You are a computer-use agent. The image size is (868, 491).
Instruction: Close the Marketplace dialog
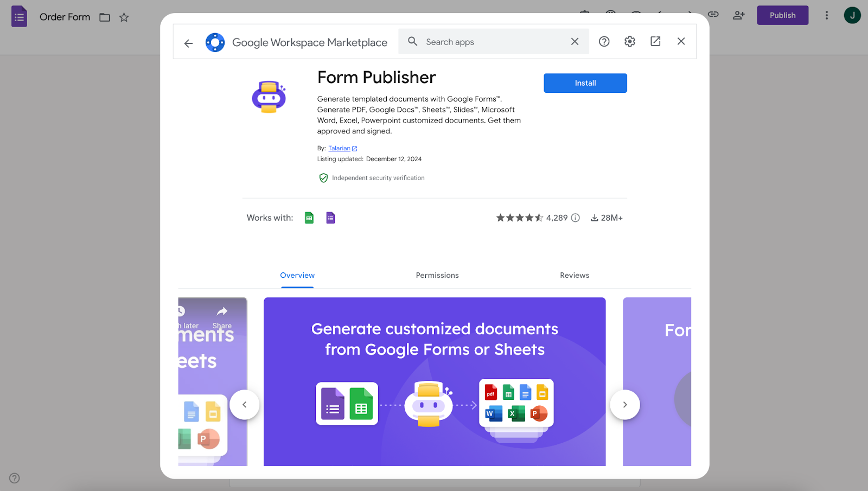tap(681, 41)
